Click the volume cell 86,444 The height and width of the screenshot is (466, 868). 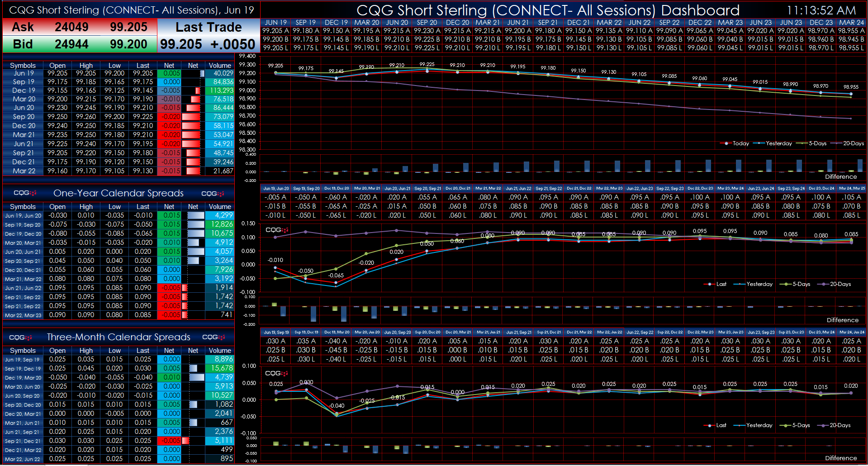coord(220,108)
